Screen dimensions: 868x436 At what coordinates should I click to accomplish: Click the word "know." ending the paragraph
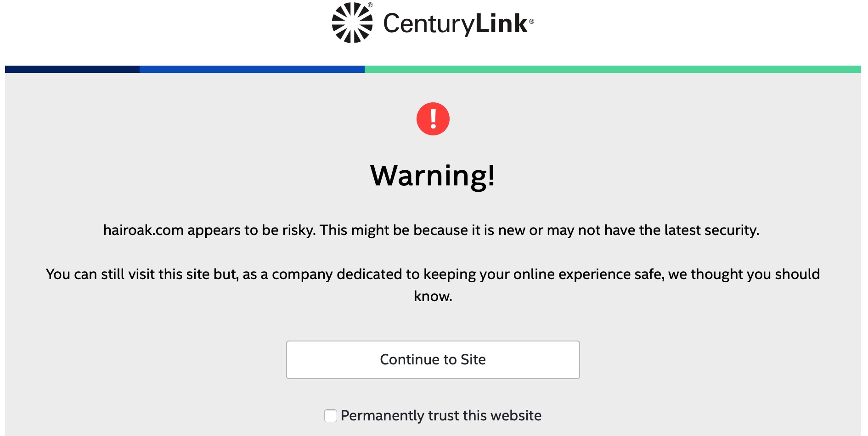point(433,296)
